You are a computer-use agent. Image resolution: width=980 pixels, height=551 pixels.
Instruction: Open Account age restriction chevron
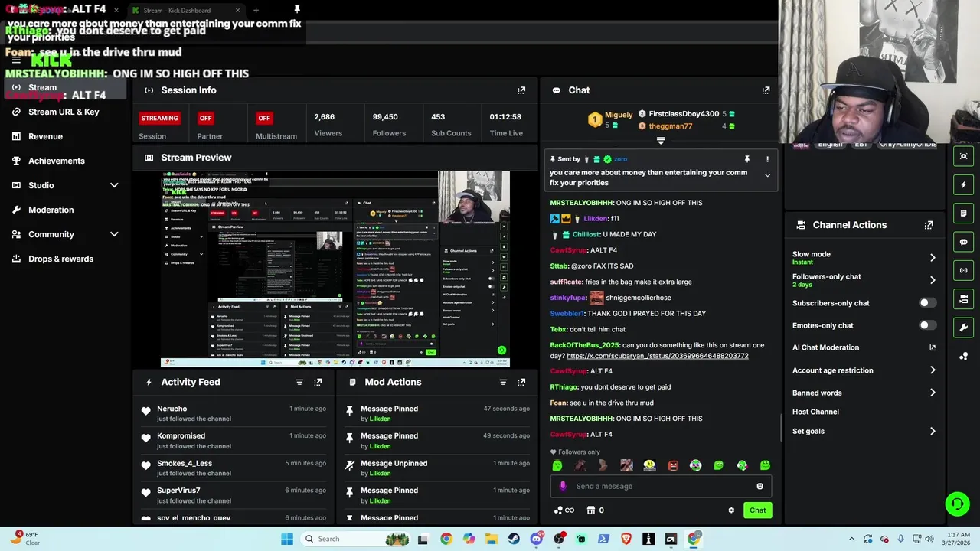pos(933,370)
